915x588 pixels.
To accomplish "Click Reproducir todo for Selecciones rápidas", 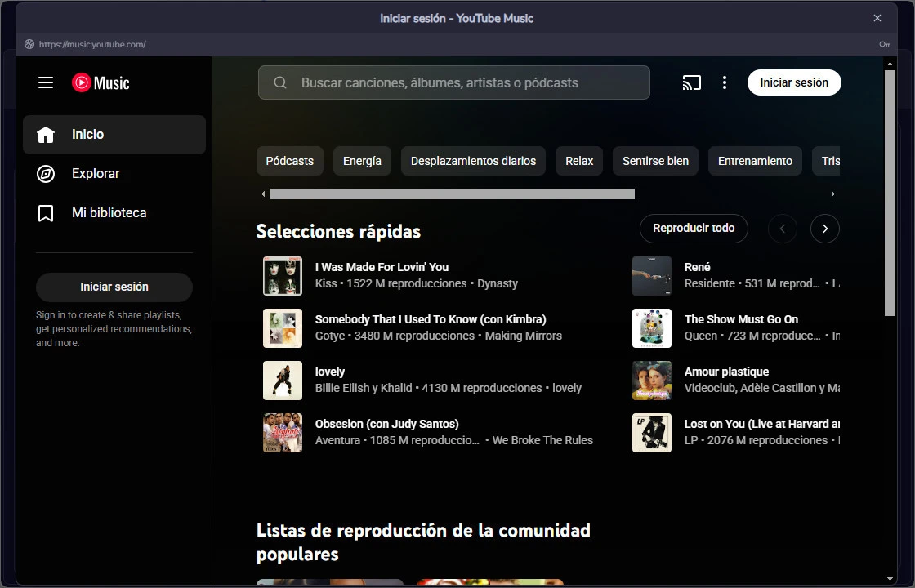I will pos(694,229).
